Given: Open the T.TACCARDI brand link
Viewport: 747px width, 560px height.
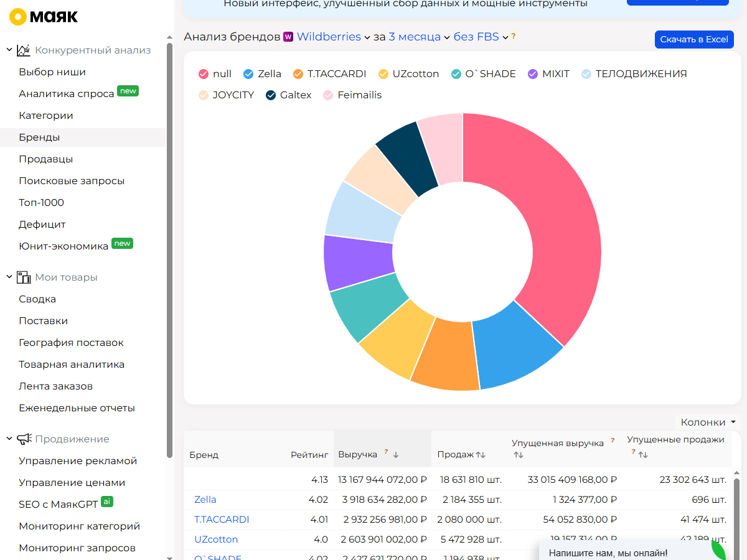Looking at the screenshot, I should coord(222,519).
